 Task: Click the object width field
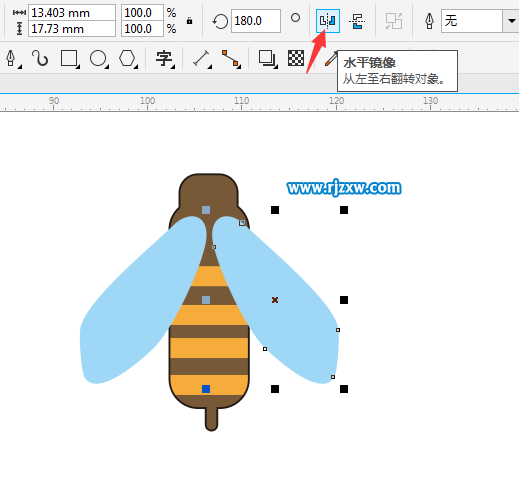coord(72,13)
